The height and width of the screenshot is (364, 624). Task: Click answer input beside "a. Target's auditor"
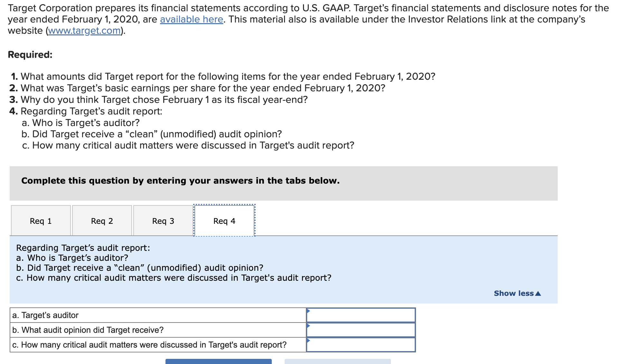(361, 315)
